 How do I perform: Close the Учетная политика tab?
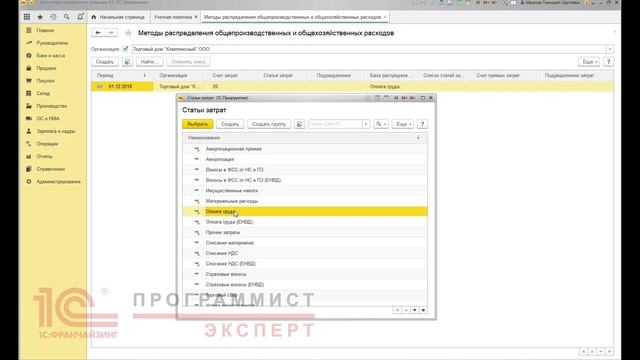pos(196,17)
